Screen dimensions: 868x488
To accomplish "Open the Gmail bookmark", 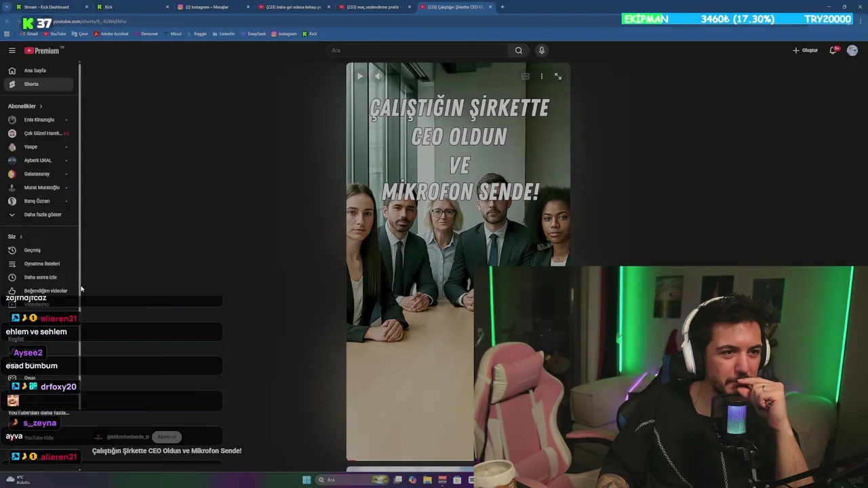I will 28,34.
